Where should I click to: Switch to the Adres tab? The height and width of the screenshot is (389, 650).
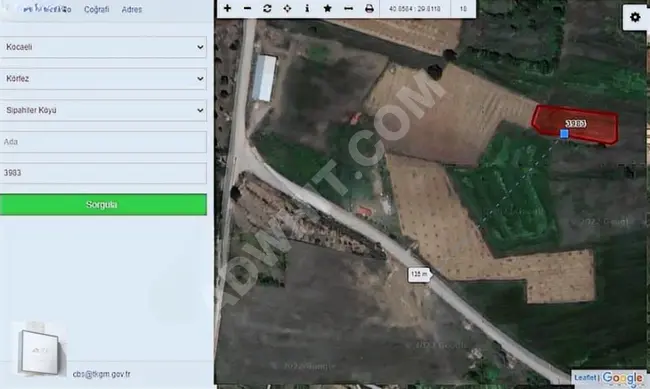pos(132,9)
